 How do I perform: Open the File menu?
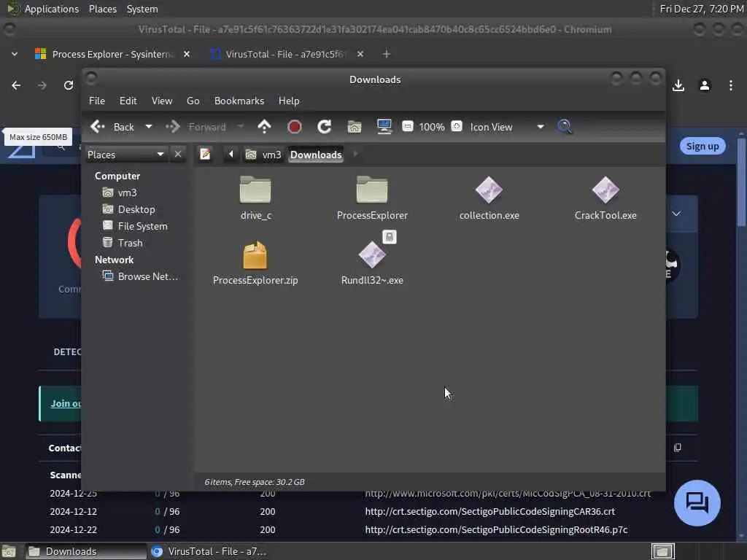(97, 101)
